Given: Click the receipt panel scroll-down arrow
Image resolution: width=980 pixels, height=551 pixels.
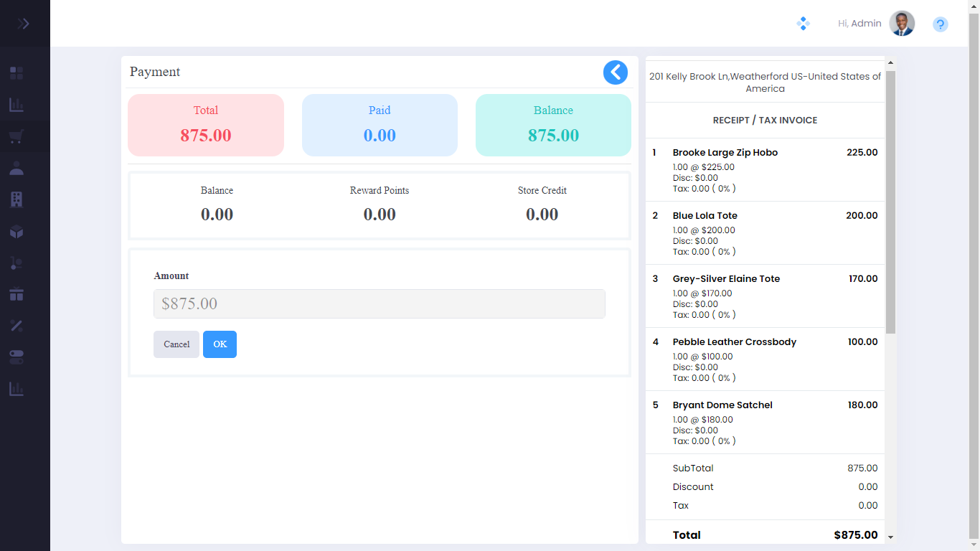Looking at the screenshot, I should coord(890,537).
